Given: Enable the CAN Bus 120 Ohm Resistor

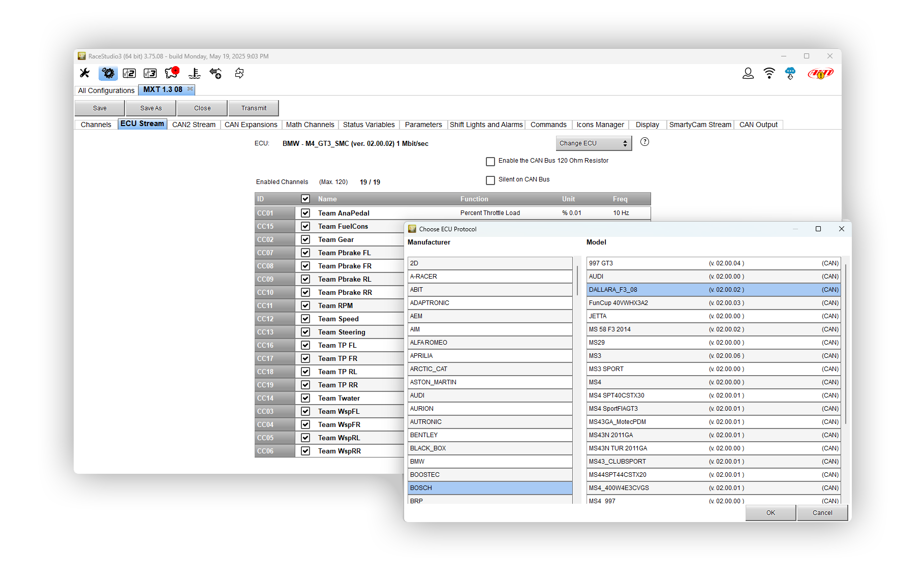Looking at the screenshot, I should pos(490,162).
